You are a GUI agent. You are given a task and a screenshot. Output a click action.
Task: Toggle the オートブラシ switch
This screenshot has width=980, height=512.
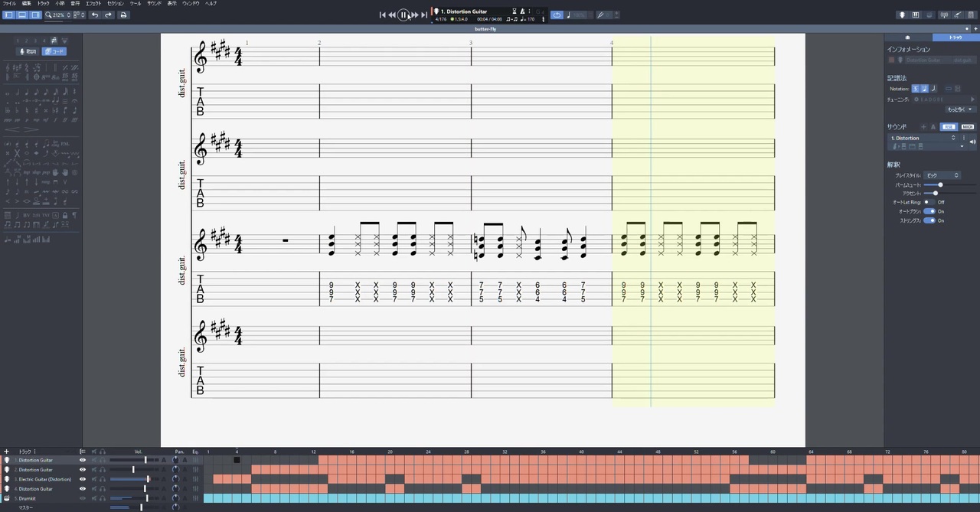pos(929,211)
